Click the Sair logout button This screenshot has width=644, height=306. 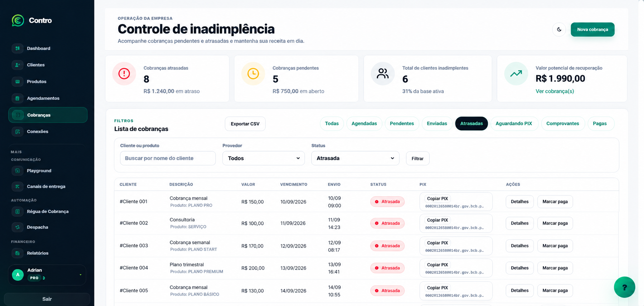47,299
